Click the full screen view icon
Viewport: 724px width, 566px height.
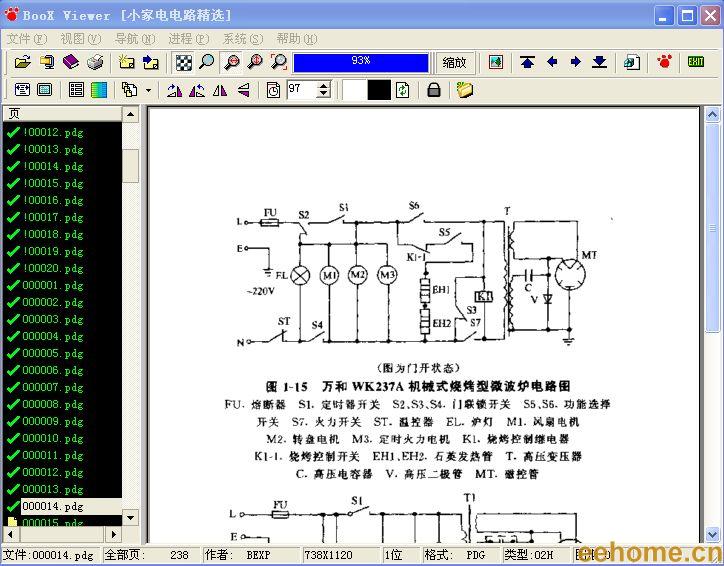click(44, 90)
